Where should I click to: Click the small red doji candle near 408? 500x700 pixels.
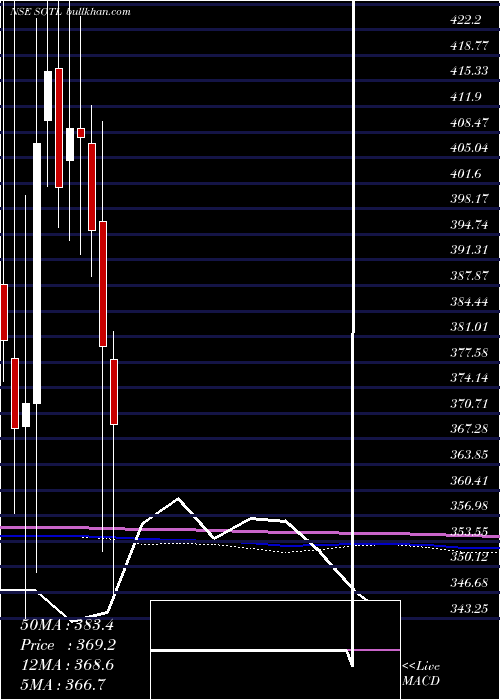point(81,133)
